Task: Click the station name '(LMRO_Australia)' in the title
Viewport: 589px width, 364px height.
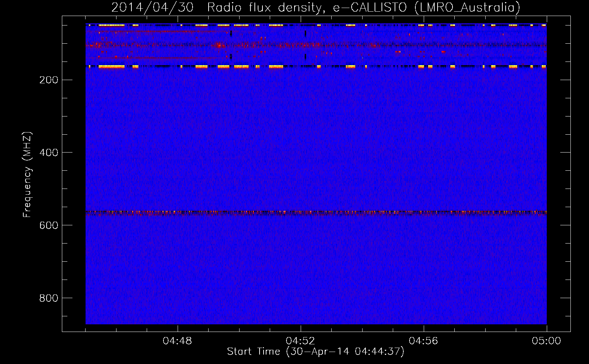Action: (467, 8)
